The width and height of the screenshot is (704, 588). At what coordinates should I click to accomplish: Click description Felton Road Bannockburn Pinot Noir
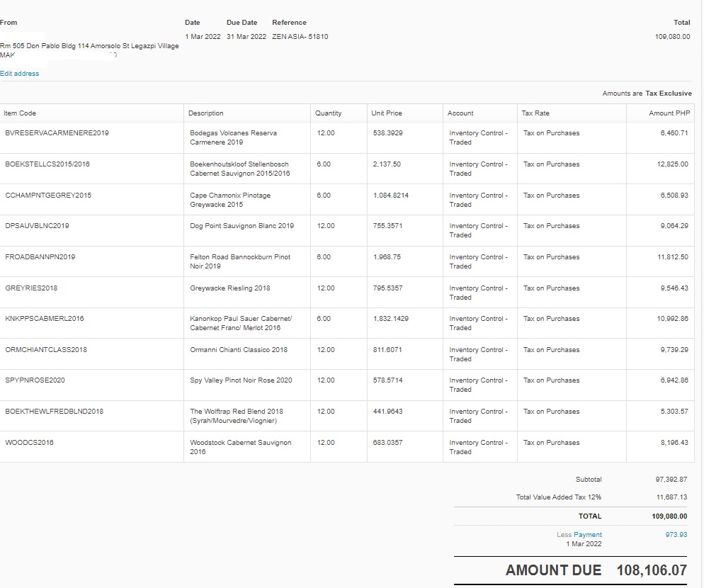(x=240, y=261)
